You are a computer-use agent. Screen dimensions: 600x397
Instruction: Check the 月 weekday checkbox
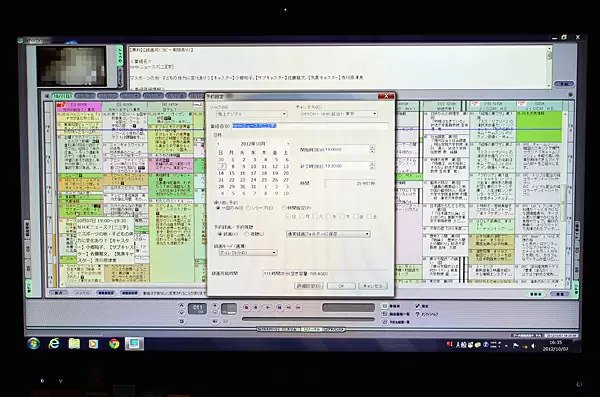(x=302, y=217)
